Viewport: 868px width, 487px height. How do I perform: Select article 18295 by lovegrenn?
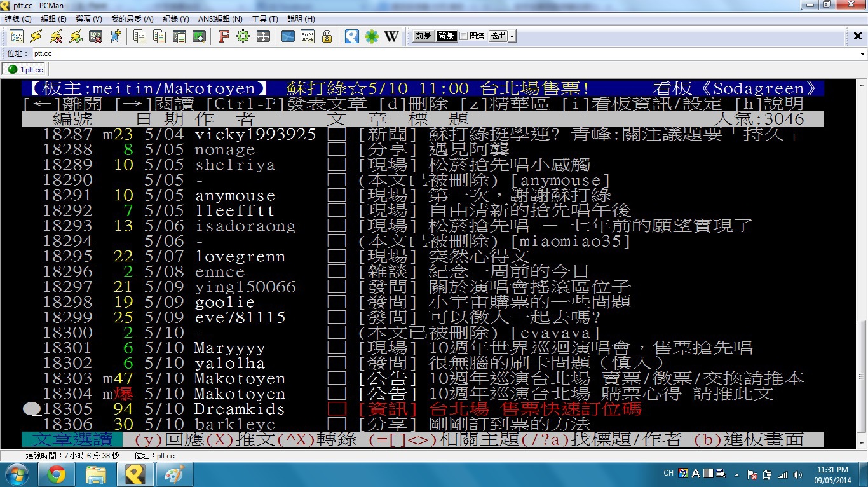pyautogui.click(x=423, y=257)
